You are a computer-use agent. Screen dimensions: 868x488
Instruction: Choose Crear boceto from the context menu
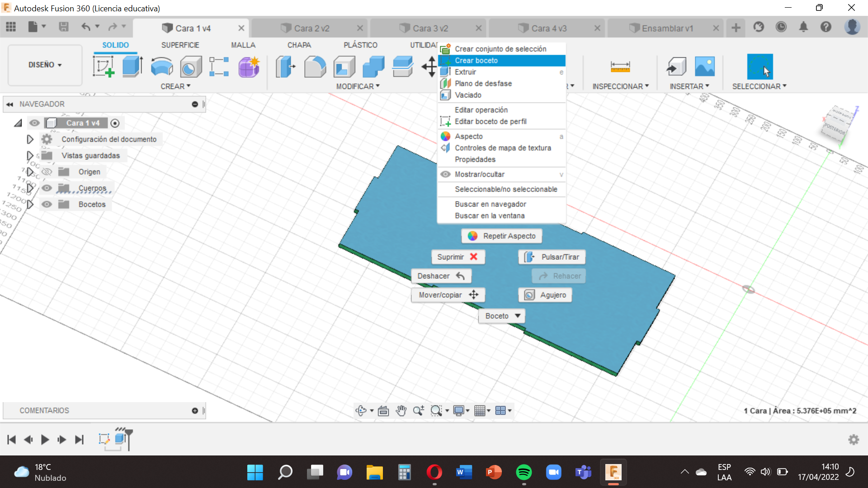[x=502, y=60]
